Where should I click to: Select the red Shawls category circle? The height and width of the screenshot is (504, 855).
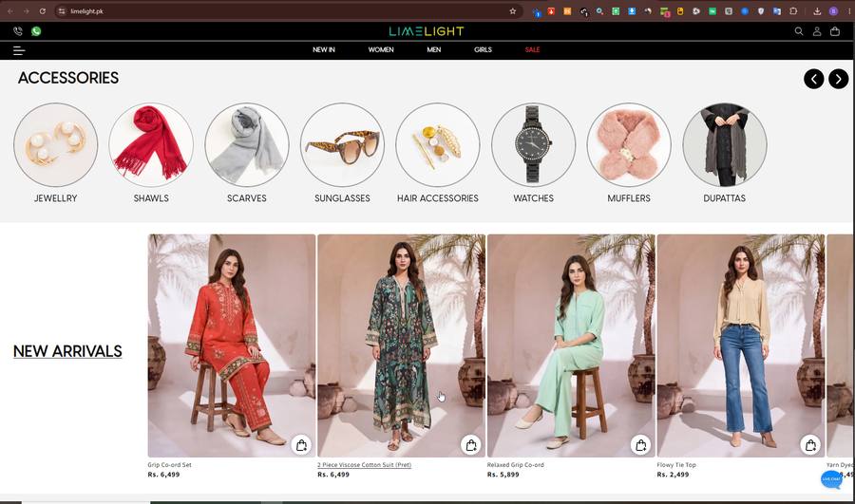click(151, 145)
